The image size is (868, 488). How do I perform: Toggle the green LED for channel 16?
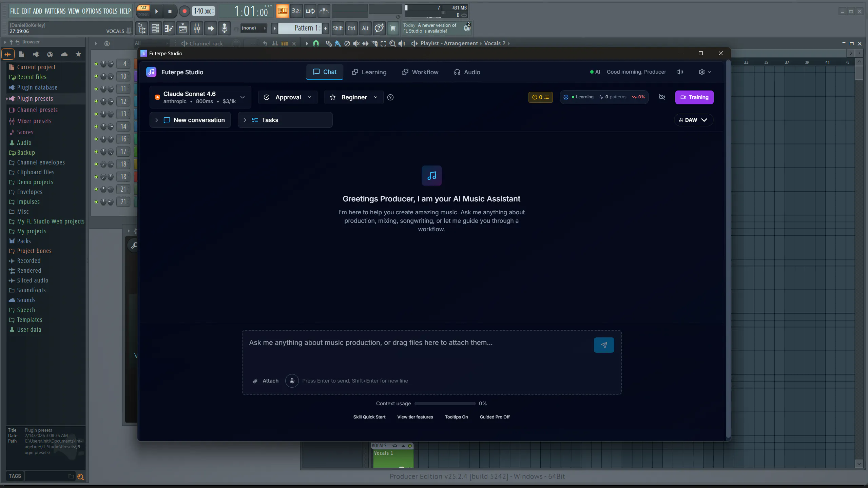pos(96,139)
